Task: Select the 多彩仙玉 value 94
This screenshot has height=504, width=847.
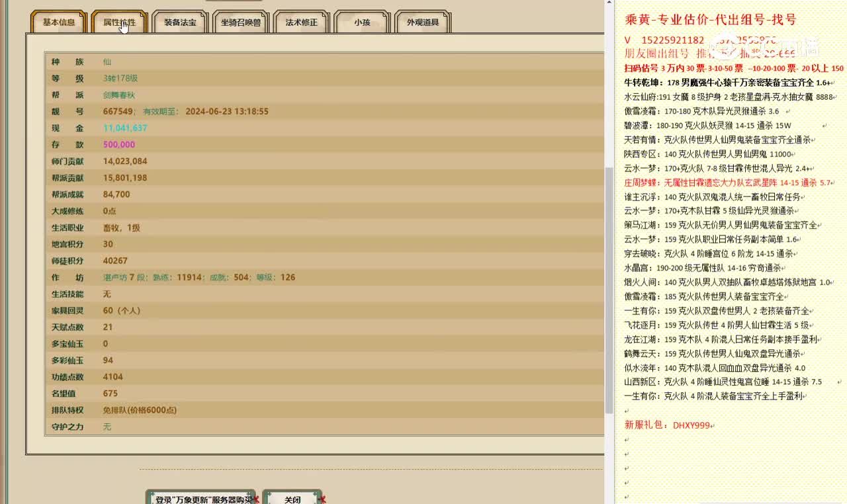Action: coord(108,360)
